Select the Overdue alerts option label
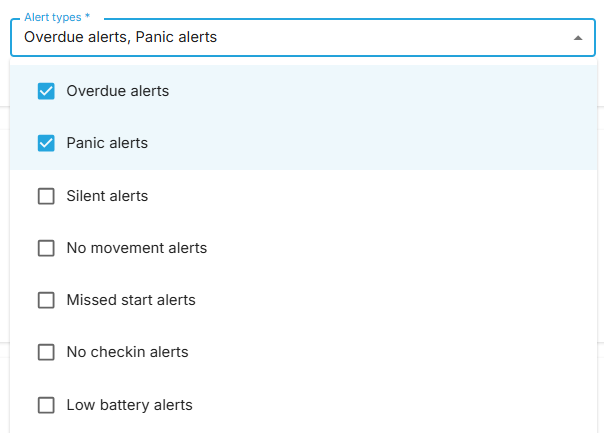This screenshot has height=433, width=604. point(117,91)
